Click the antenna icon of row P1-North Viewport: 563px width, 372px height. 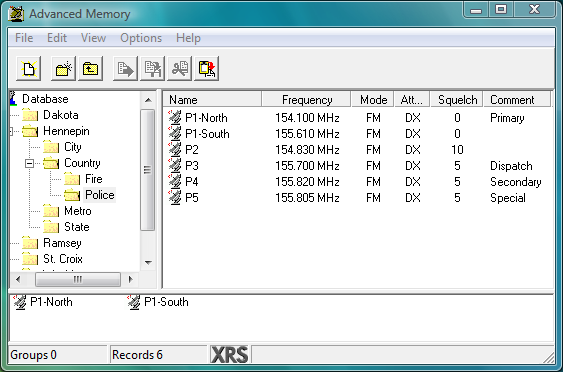[x=175, y=117]
